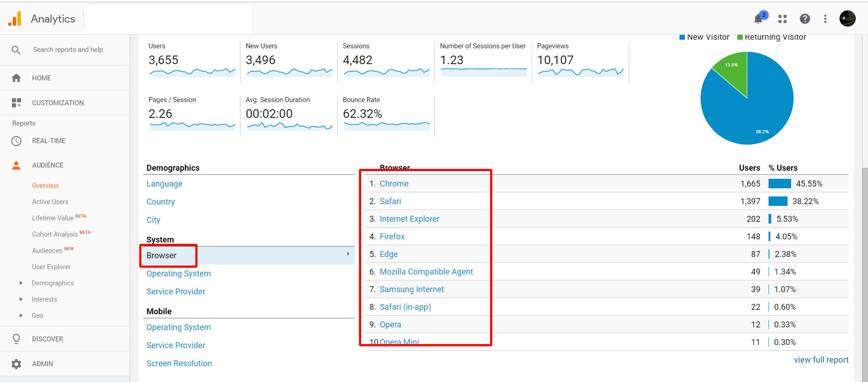The image size is (868, 382).
Task: Collapse the AUDIENCE section
Action: 48,165
